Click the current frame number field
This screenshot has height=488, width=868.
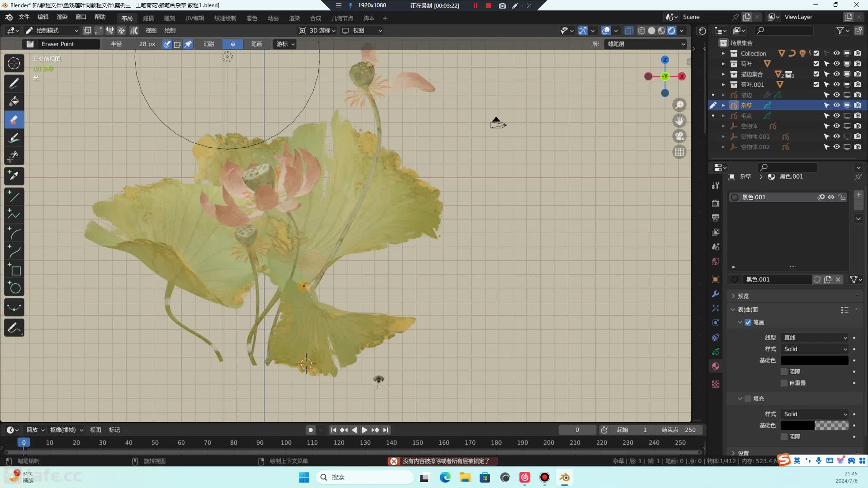577,430
